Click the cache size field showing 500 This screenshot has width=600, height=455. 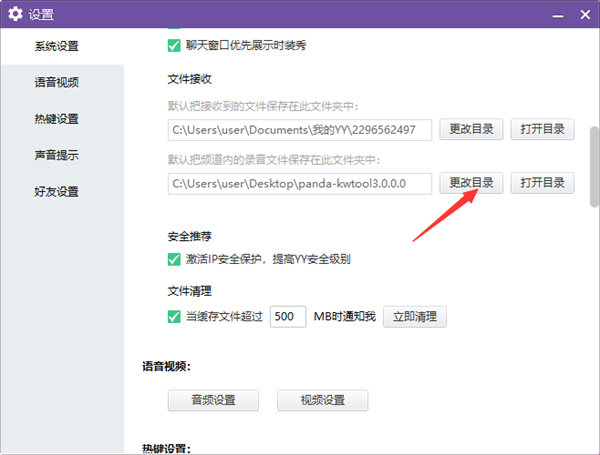pyautogui.click(x=288, y=317)
